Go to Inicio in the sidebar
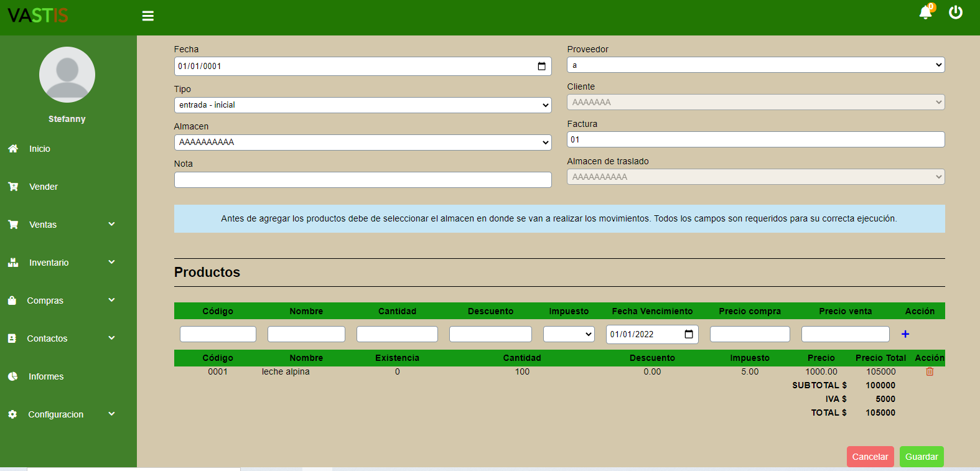 [x=40, y=149]
